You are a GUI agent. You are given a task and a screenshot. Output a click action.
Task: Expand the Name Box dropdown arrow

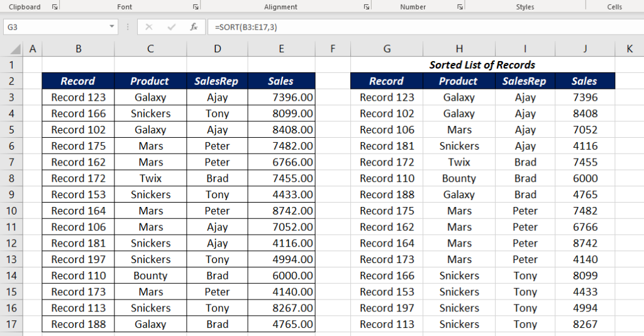tap(112, 27)
